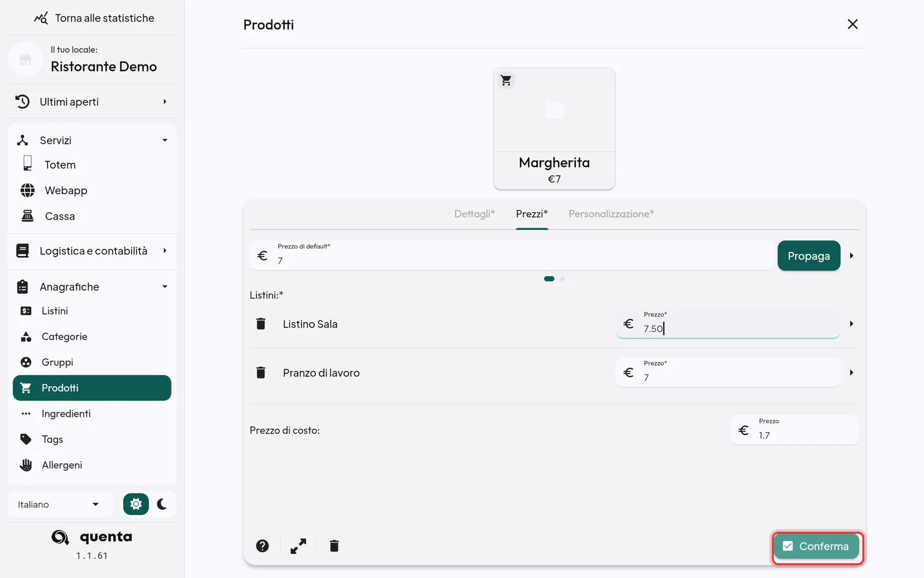Close the Prodotti panel with X

pos(852,24)
